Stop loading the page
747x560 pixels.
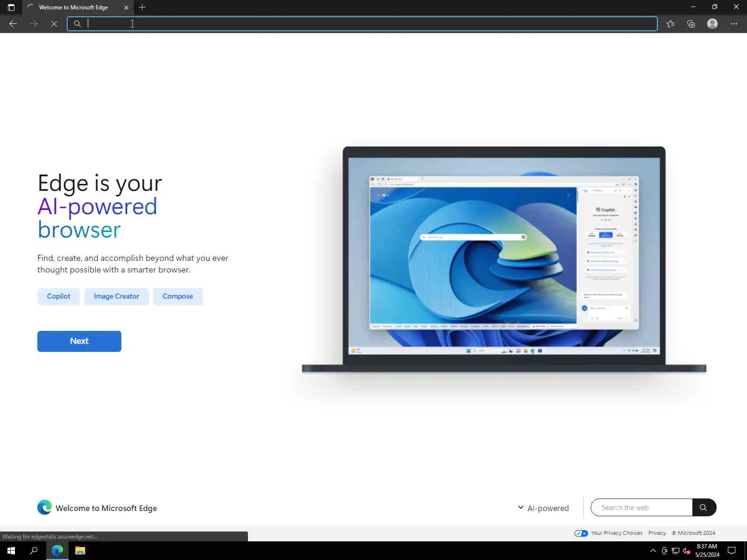(x=54, y=24)
